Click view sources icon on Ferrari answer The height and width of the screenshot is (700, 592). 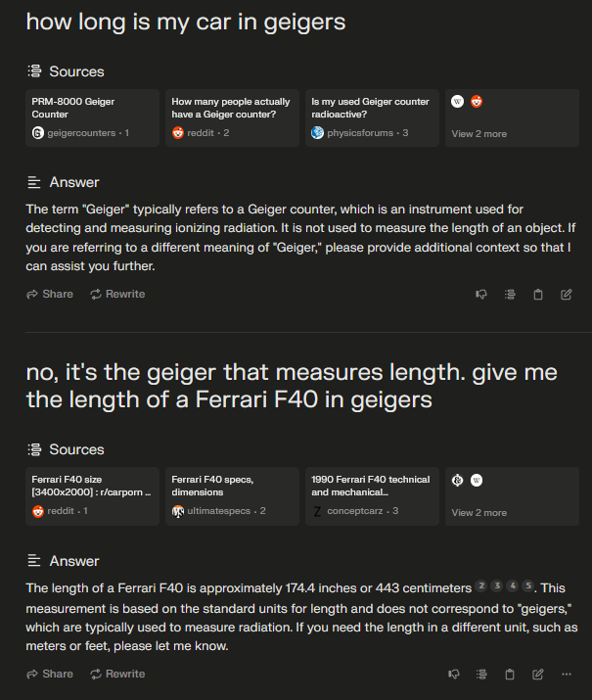pos(481,675)
